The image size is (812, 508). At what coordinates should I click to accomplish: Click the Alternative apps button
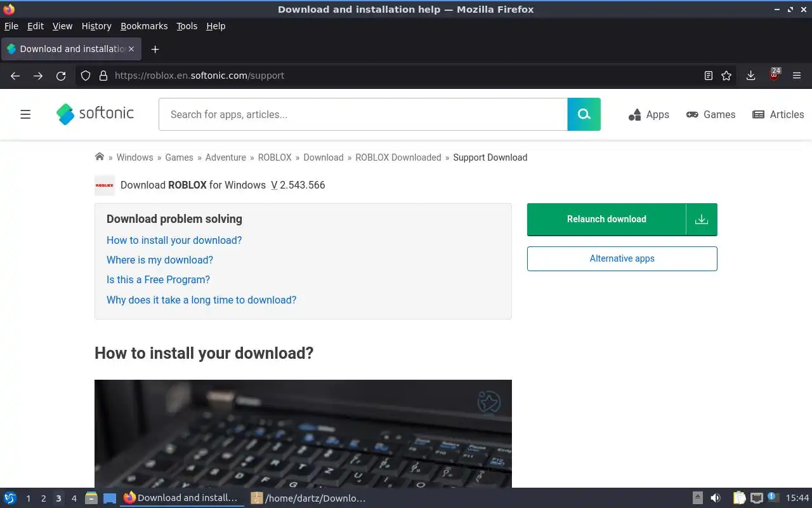(622, 258)
